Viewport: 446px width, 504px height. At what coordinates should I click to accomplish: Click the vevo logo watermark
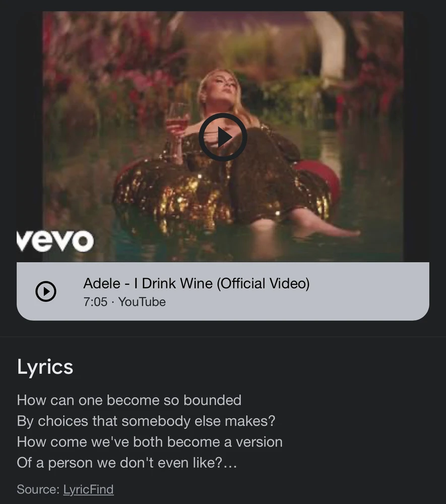55,241
